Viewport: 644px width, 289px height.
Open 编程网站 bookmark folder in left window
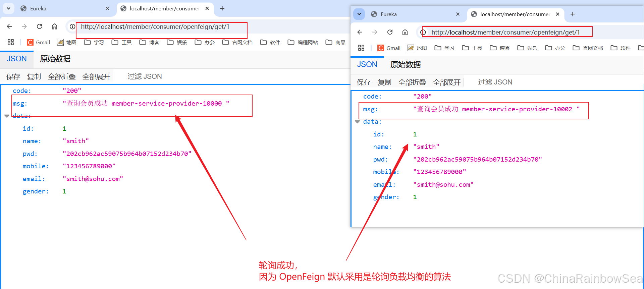tap(303, 42)
